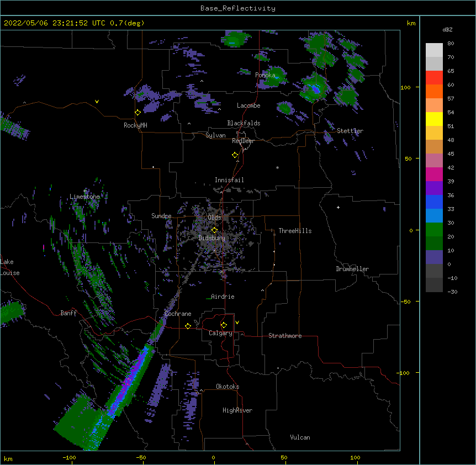Select the red 60-65 dBZ legend swatch
Screen dimensions: 476x465
(x=434, y=78)
